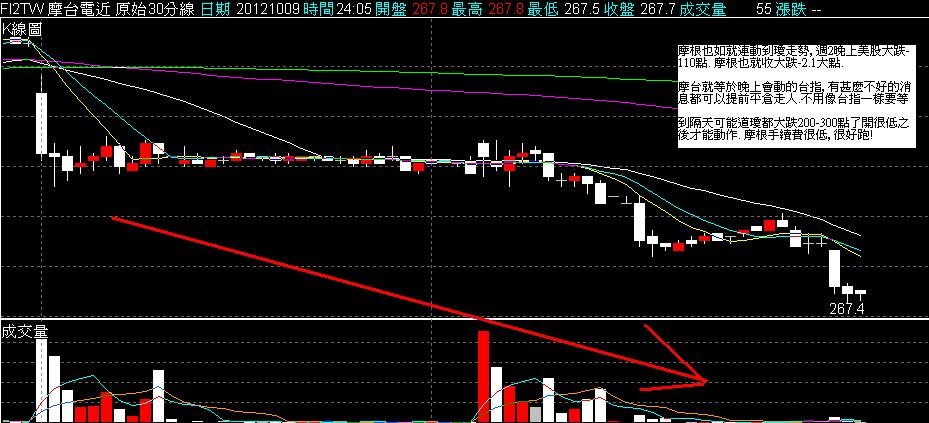This screenshot has height=423, width=929.
Task: Select the 267.8 value after "最高"
Action: point(504,9)
